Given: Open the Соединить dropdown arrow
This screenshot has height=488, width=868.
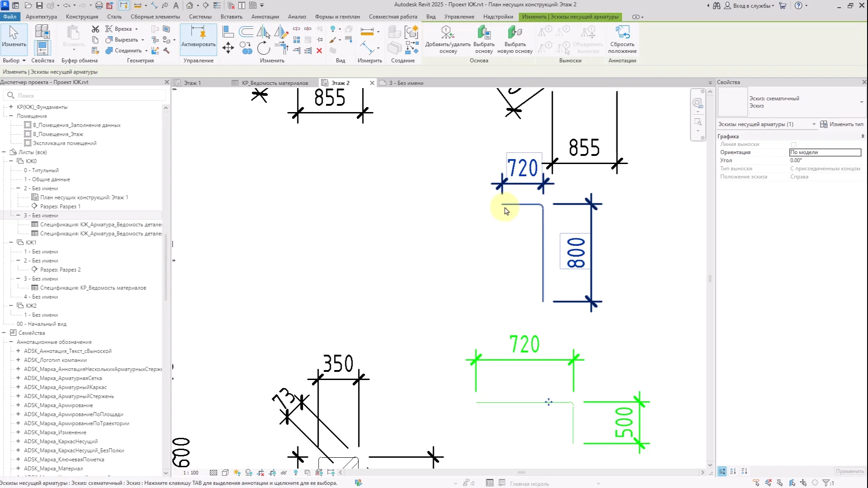Looking at the screenshot, I should [x=146, y=51].
